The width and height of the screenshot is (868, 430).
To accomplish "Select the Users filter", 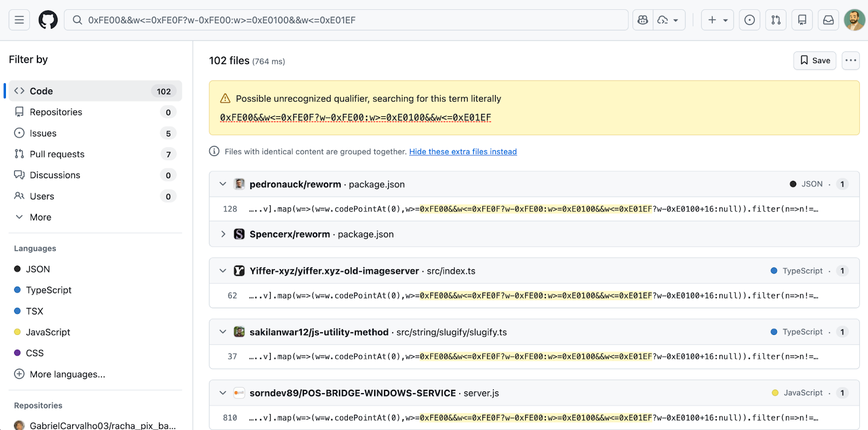I will coord(95,197).
